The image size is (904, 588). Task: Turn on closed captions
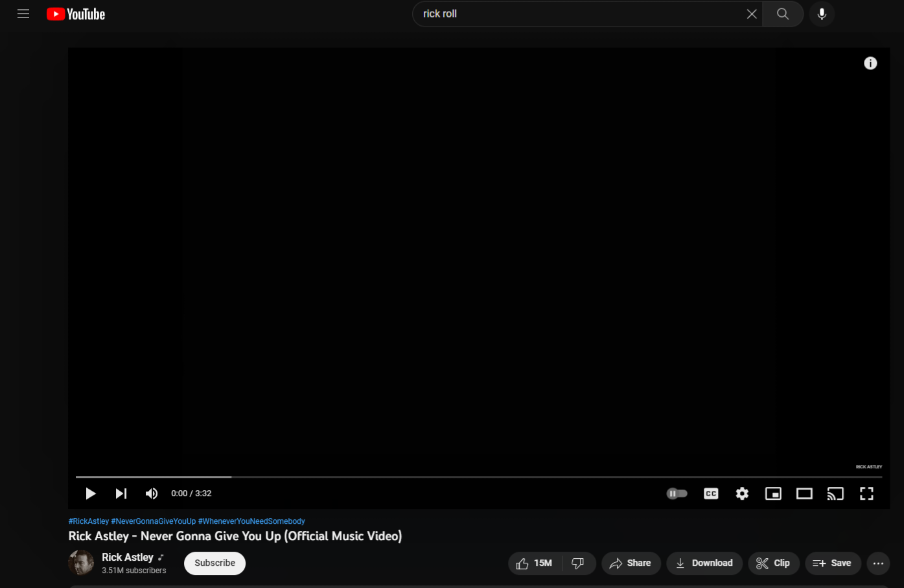(x=711, y=493)
